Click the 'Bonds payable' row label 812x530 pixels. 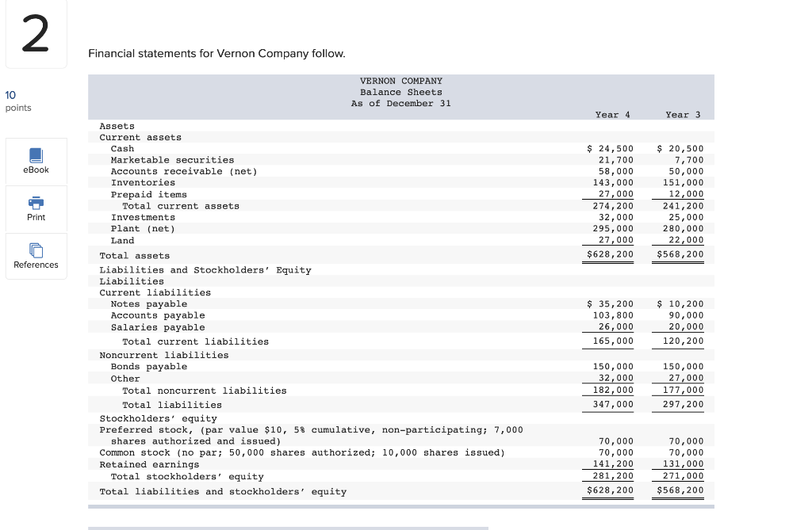click(x=149, y=367)
